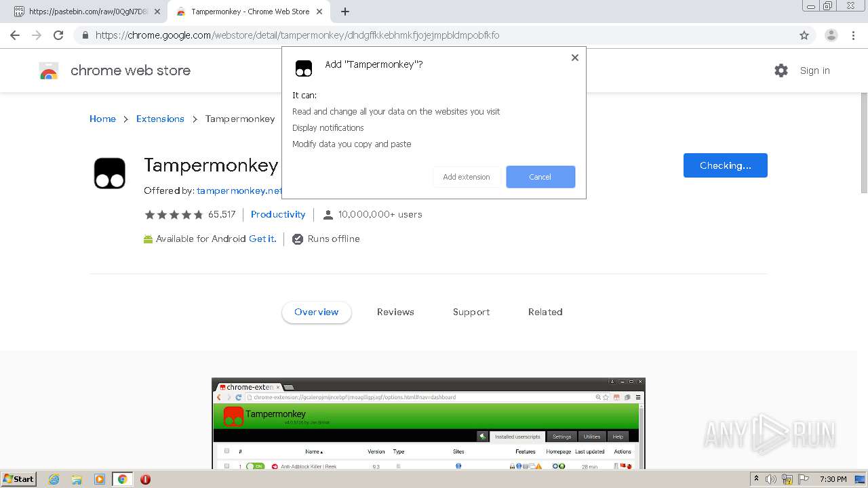Select the Support tab
This screenshot has width=868, height=488.
471,312
